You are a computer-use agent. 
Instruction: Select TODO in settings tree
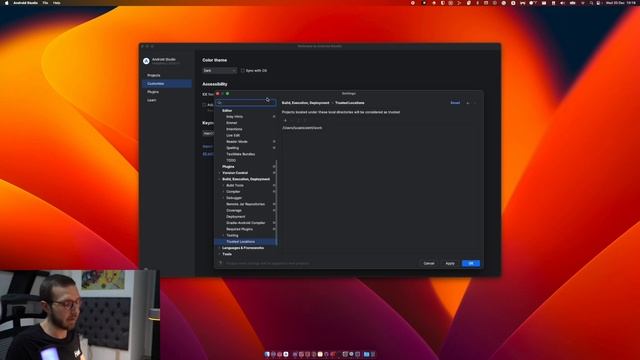(x=231, y=160)
